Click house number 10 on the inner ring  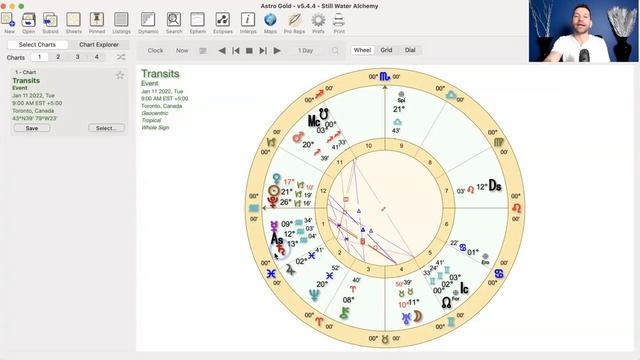point(369,146)
